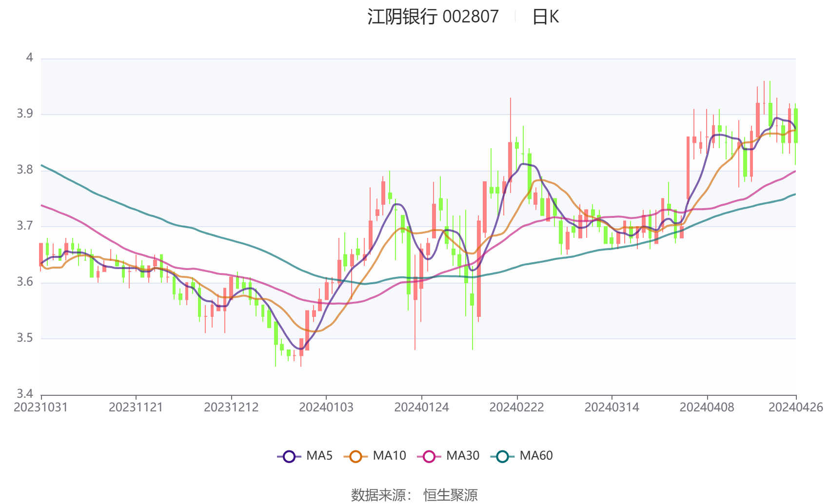Click the 20240426 x-axis date label
The image size is (829, 504).
(796, 407)
